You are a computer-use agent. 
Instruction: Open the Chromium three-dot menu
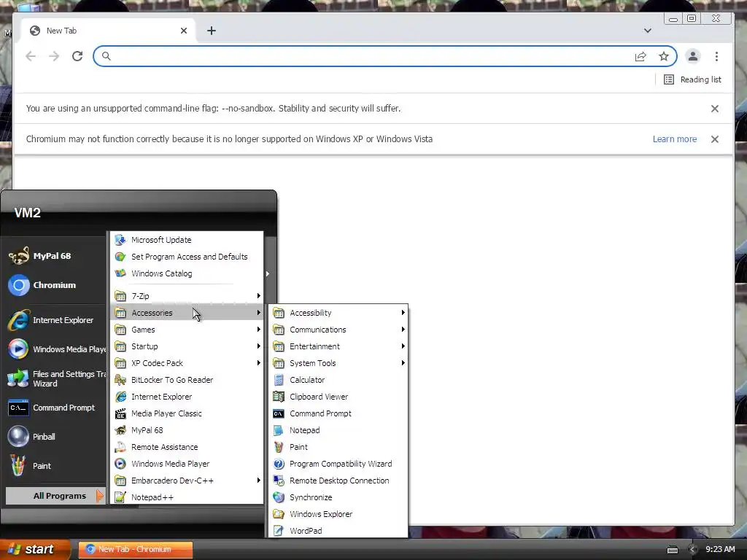click(x=716, y=56)
